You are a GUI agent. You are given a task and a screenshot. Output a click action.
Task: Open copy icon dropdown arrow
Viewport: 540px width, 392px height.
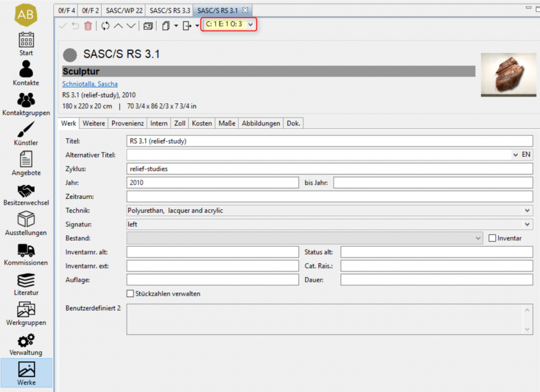(176, 26)
